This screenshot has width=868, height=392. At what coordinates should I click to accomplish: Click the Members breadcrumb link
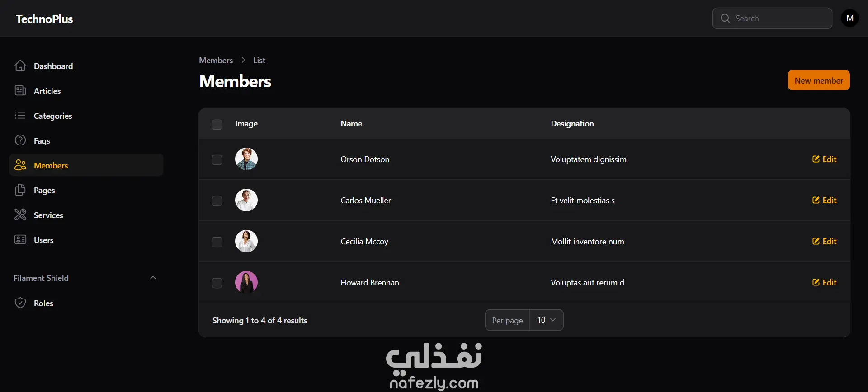pos(216,61)
